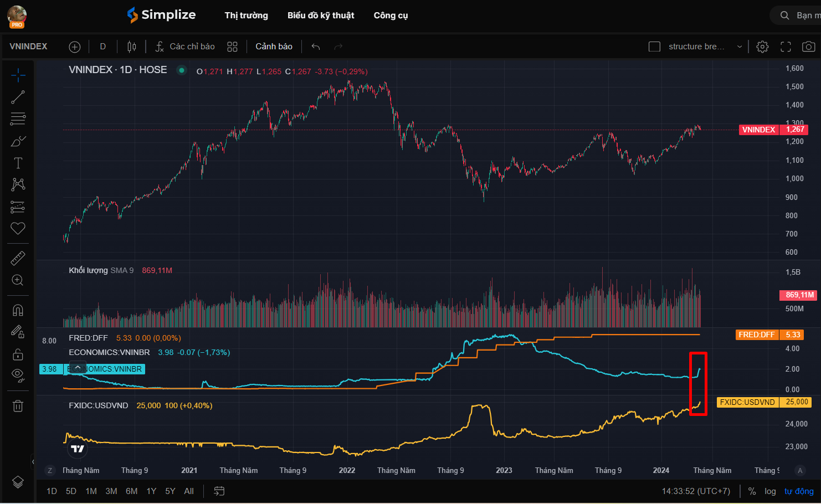Viewport: 821px width, 504px height.
Task: Open the Biểu đồ kỹ thuật menu
Action: [321, 16]
